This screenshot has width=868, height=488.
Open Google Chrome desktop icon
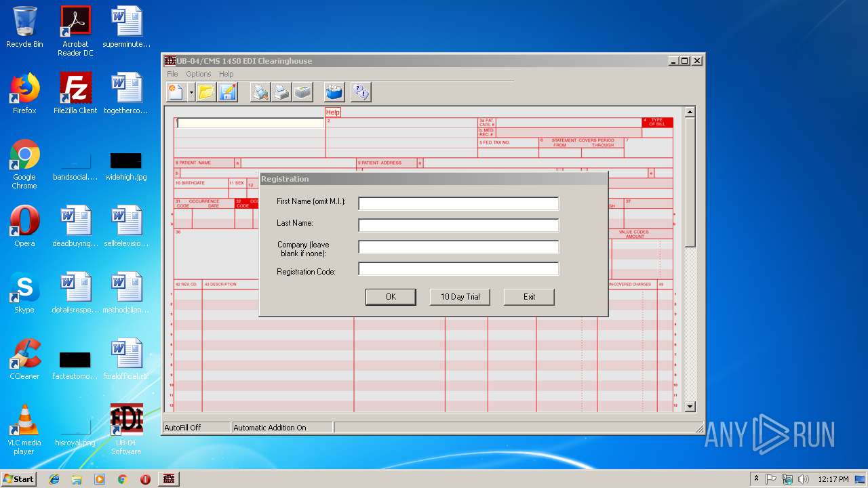[24, 165]
